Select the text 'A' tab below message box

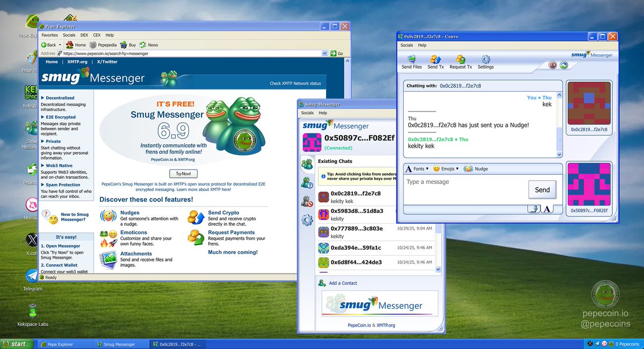point(547,209)
